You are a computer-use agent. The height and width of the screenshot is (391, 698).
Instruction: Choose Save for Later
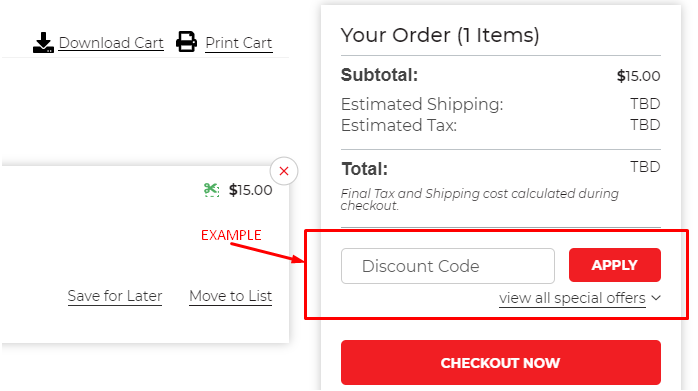pyautogui.click(x=115, y=296)
